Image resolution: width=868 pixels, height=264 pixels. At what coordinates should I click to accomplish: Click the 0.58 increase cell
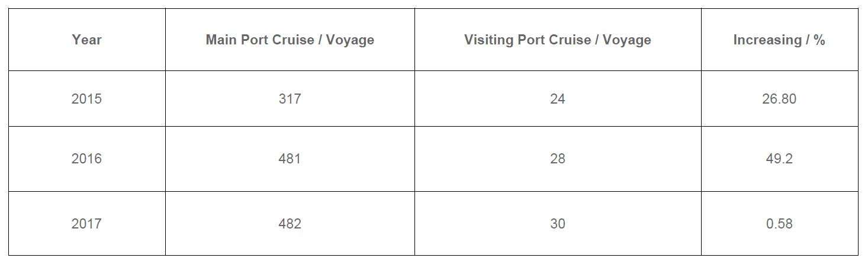click(x=779, y=224)
